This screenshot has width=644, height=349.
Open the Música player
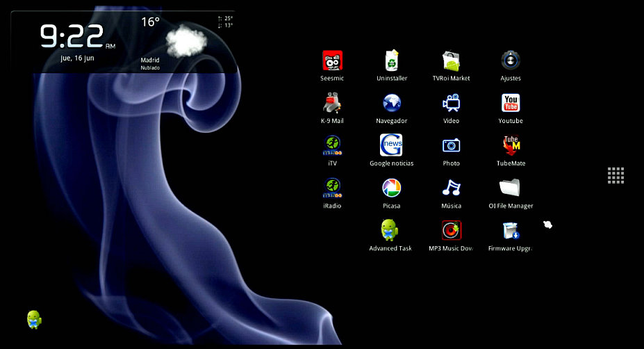(x=451, y=188)
